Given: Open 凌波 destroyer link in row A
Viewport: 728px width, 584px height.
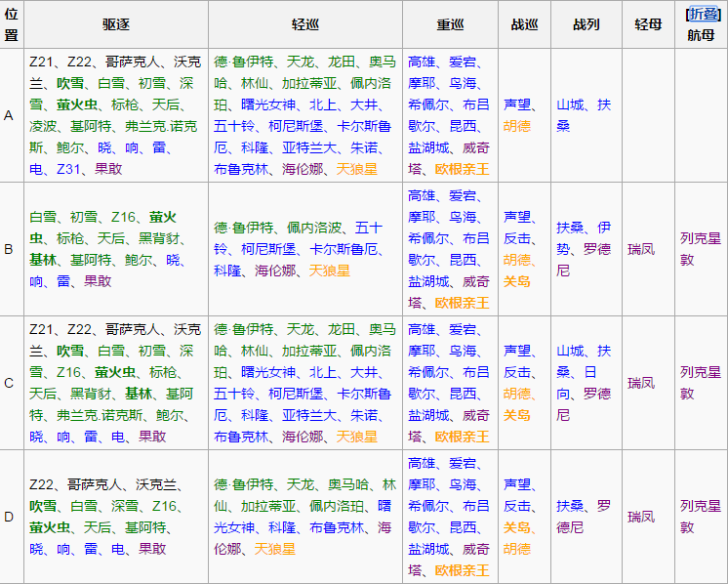Looking at the screenshot, I should 43,126.
